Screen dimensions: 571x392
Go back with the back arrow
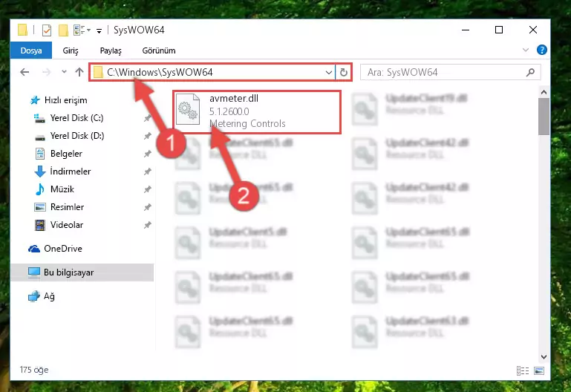click(25, 72)
